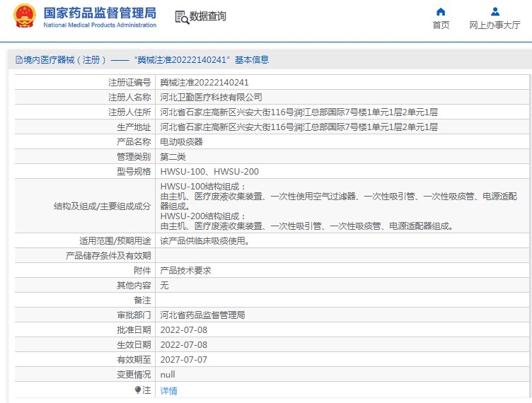Click the 管理类别 row label

[x=134, y=157]
